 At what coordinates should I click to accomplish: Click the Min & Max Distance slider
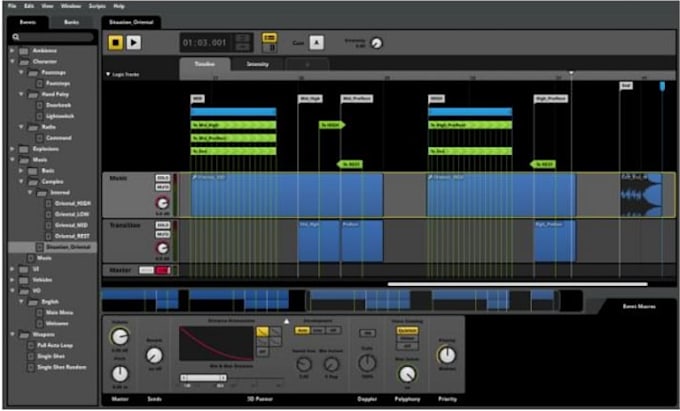[x=203, y=378]
